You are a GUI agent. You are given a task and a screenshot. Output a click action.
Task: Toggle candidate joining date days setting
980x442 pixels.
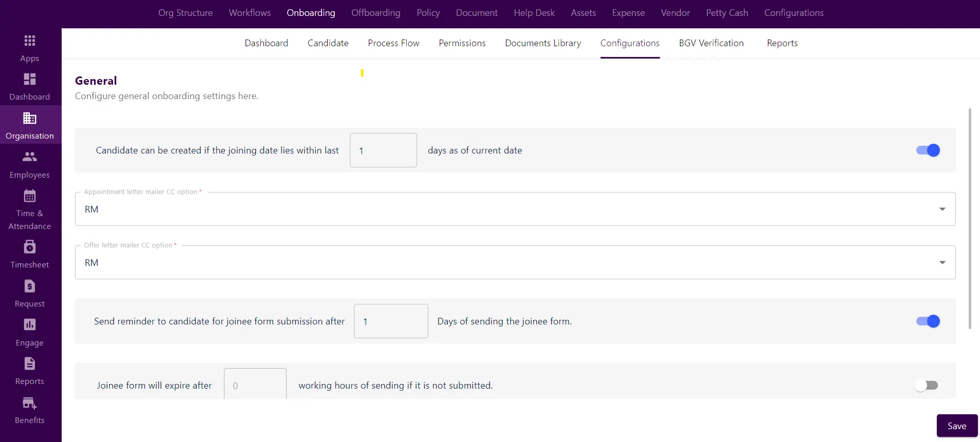(928, 150)
